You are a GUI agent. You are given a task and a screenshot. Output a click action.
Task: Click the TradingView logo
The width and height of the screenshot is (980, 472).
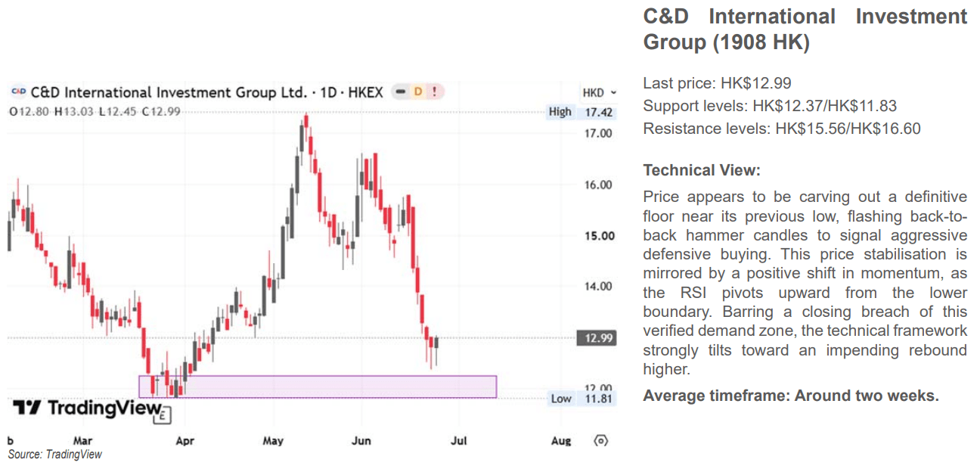(87, 408)
